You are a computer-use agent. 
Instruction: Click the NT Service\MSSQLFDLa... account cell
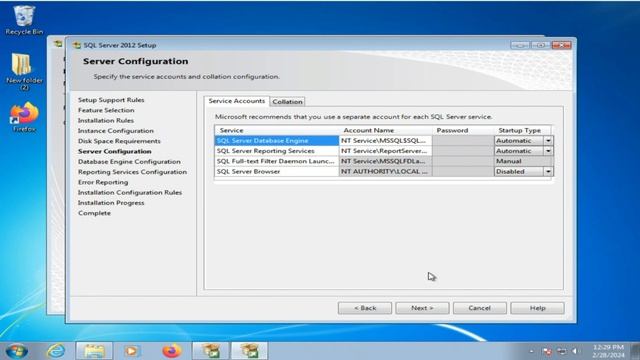point(385,161)
